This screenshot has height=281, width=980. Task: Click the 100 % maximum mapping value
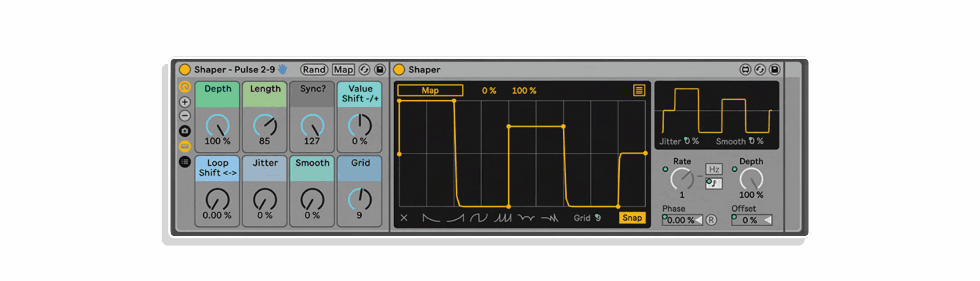tap(524, 91)
